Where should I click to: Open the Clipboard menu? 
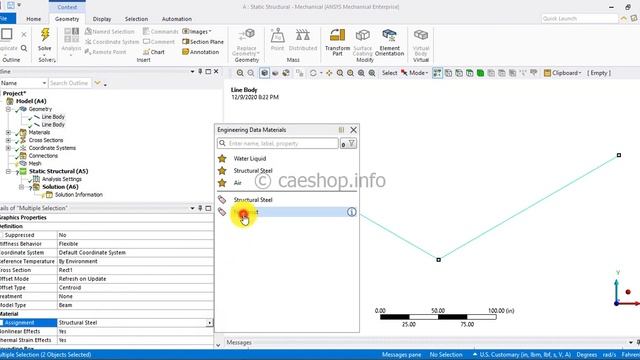pyautogui.click(x=562, y=73)
